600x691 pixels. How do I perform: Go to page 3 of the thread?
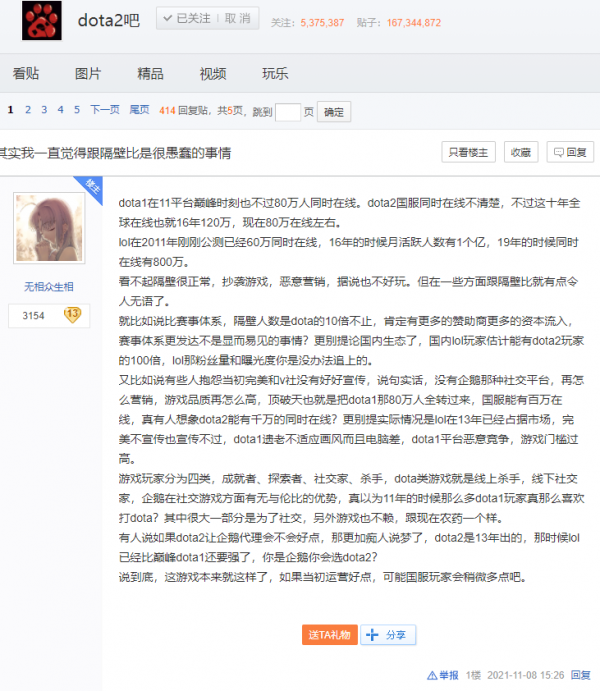point(44,110)
